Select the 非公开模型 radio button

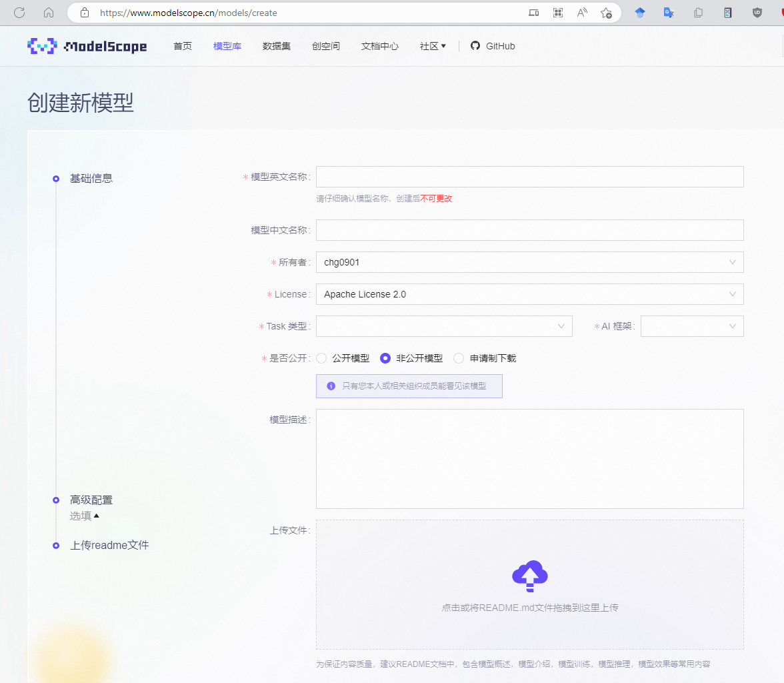point(385,358)
